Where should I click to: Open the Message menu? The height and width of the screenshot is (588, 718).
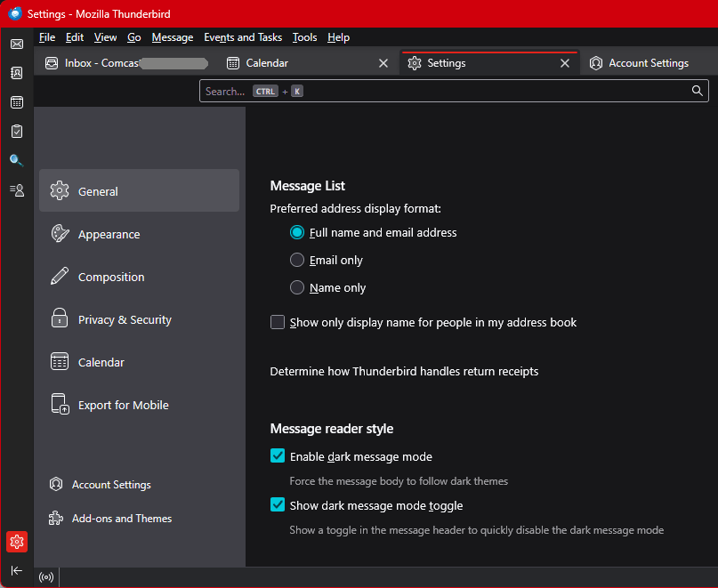pos(173,37)
